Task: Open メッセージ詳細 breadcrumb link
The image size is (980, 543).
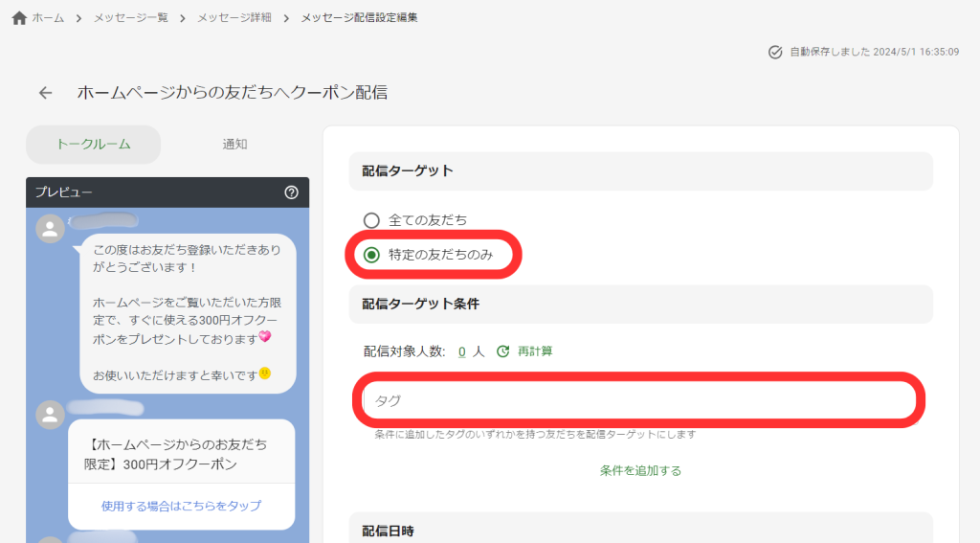Action: (x=234, y=18)
